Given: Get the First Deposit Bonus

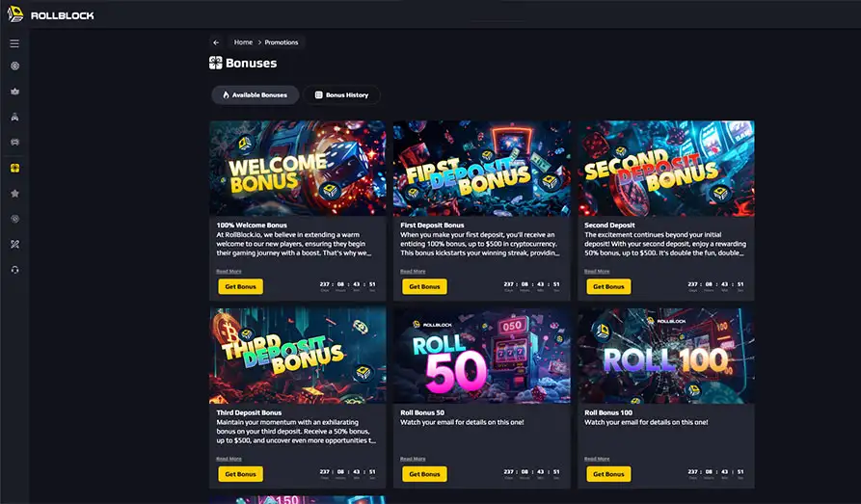Looking at the screenshot, I should 424,286.
